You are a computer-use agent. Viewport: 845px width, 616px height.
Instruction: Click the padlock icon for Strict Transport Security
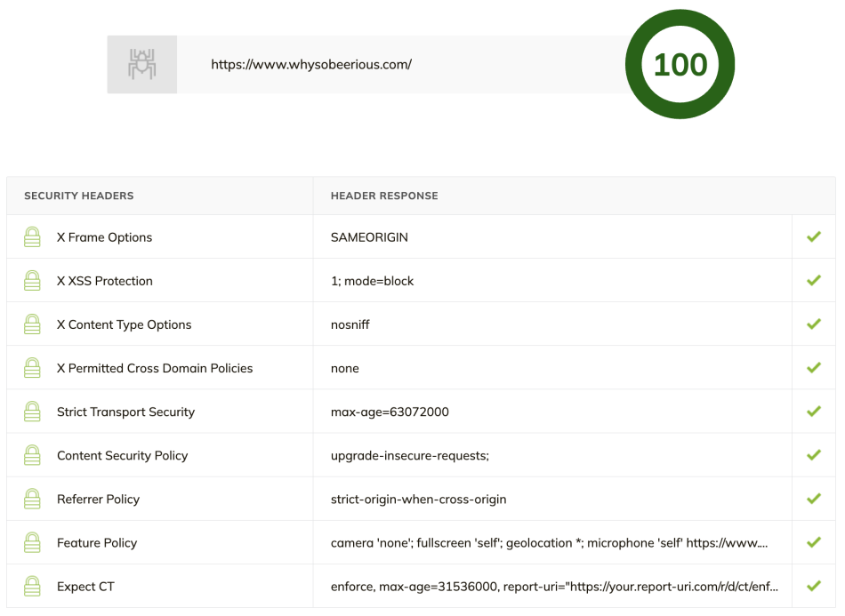click(x=32, y=411)
